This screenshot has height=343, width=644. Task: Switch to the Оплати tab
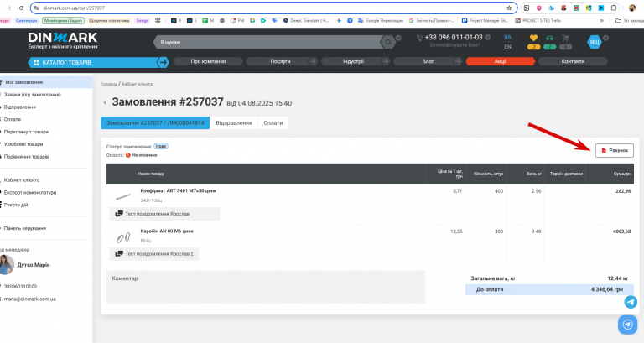(273, 122)
